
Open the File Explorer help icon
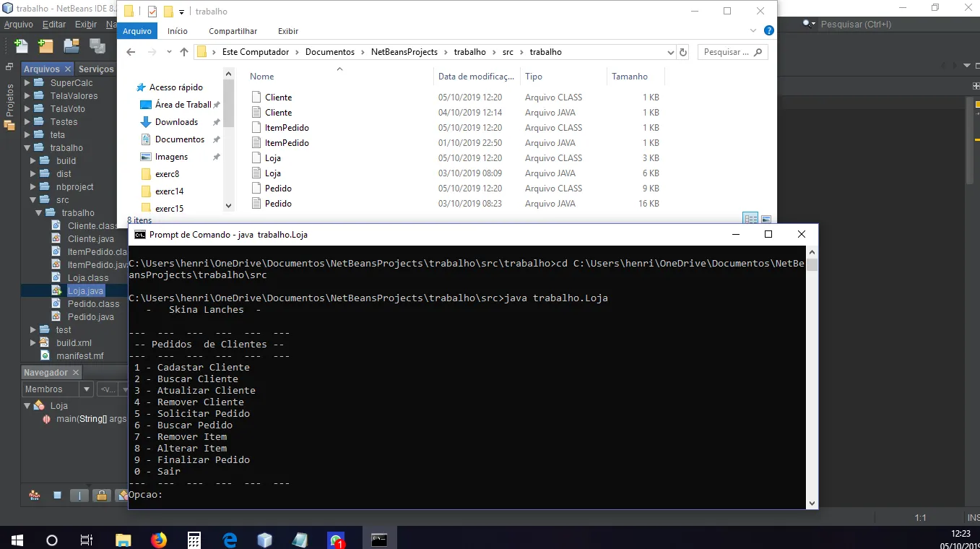[x=769, y=31]
